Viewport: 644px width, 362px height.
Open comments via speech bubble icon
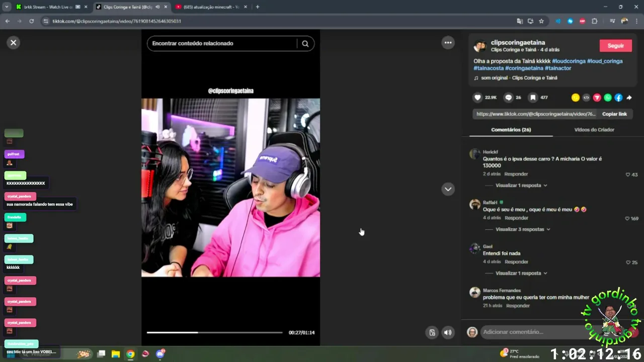(x=509, y=98)
